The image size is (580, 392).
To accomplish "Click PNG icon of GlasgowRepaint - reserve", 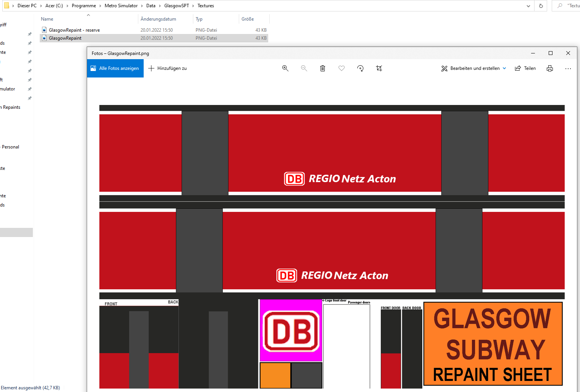I will click(x=44, y=30).
